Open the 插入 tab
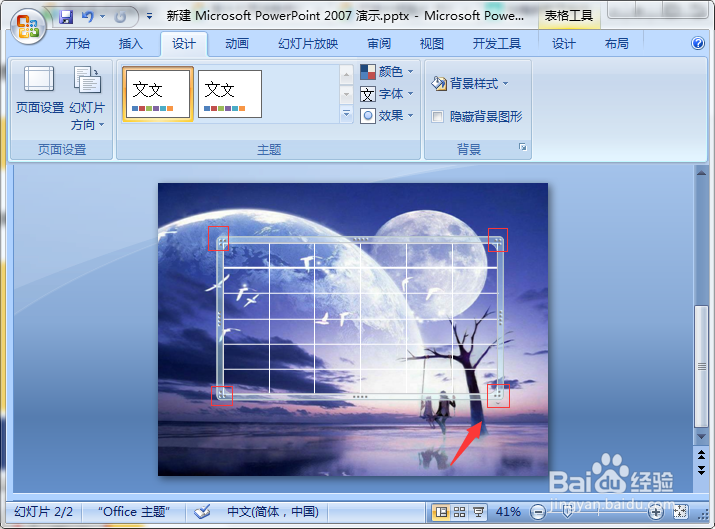The image size is (715, 529). (x=130, y=44)
